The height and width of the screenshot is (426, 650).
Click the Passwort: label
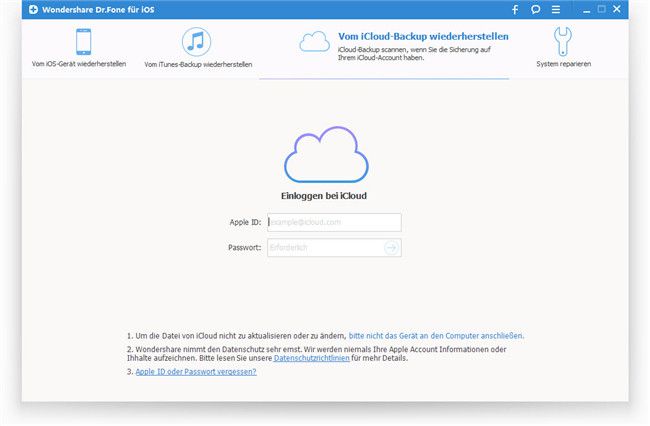(x=245, y=247)
